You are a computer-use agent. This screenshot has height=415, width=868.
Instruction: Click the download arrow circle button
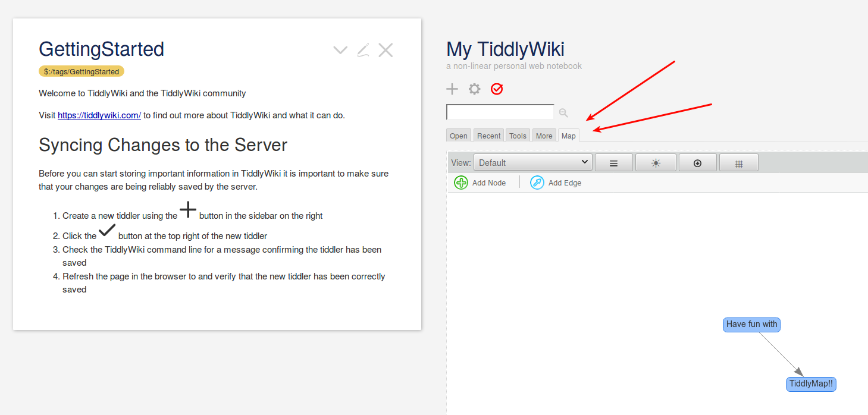[x=697, y=163]
